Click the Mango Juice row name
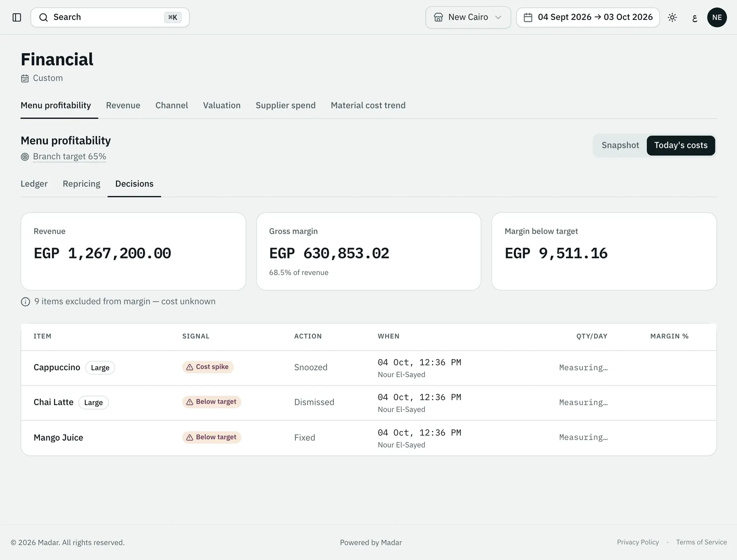737x560 pixels. tap(58, 438)
